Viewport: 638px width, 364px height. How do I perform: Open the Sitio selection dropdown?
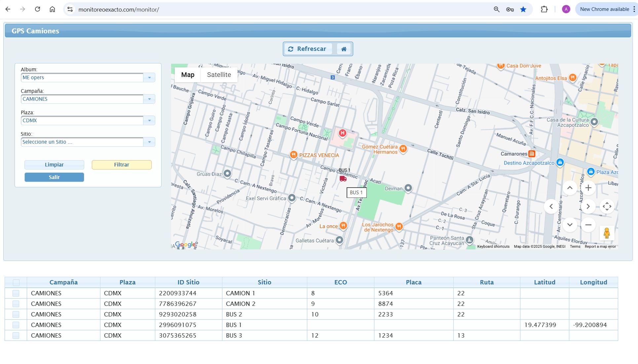click(x=149, y=142)
